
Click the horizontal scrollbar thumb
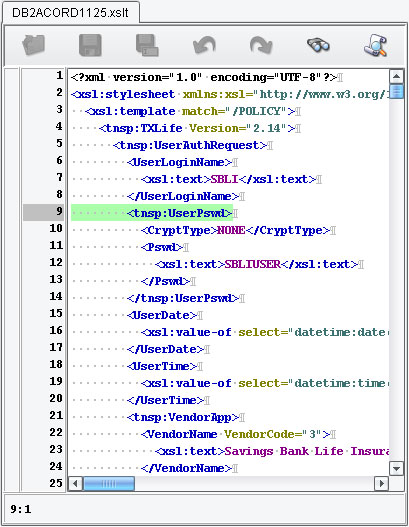(109, 484)
